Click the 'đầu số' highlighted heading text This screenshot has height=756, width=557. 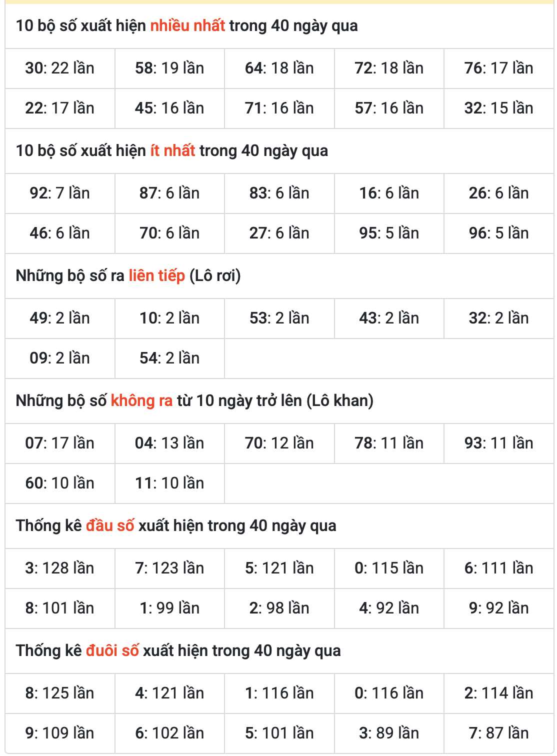coord(110,525)
